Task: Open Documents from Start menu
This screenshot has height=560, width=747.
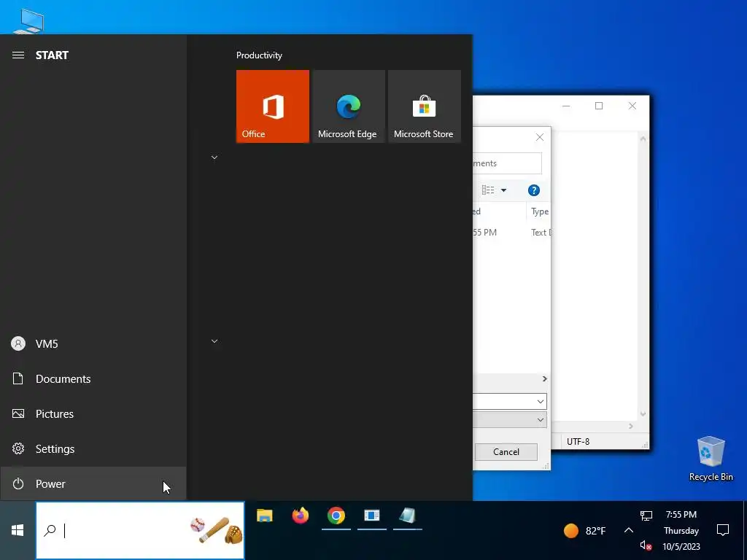Action: pyautogui.click(x=93, y=379)
